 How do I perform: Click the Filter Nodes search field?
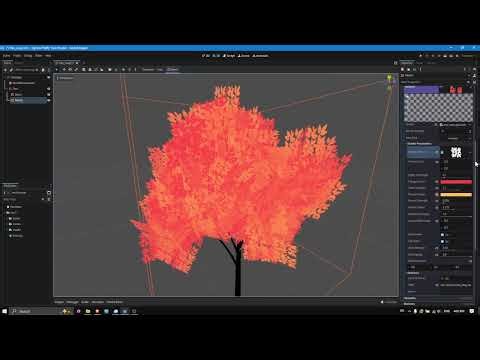[26, 70]
